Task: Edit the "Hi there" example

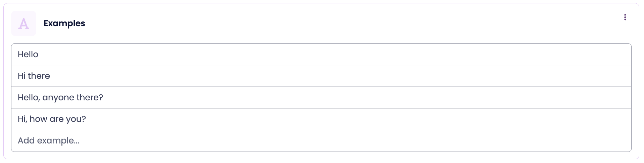Action: click(x=321, y=76)
